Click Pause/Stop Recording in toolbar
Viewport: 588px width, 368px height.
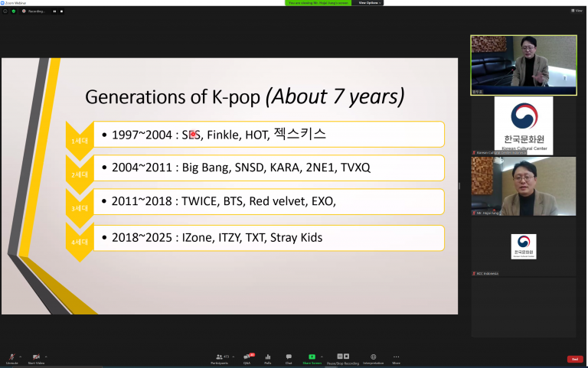point(342,357)
